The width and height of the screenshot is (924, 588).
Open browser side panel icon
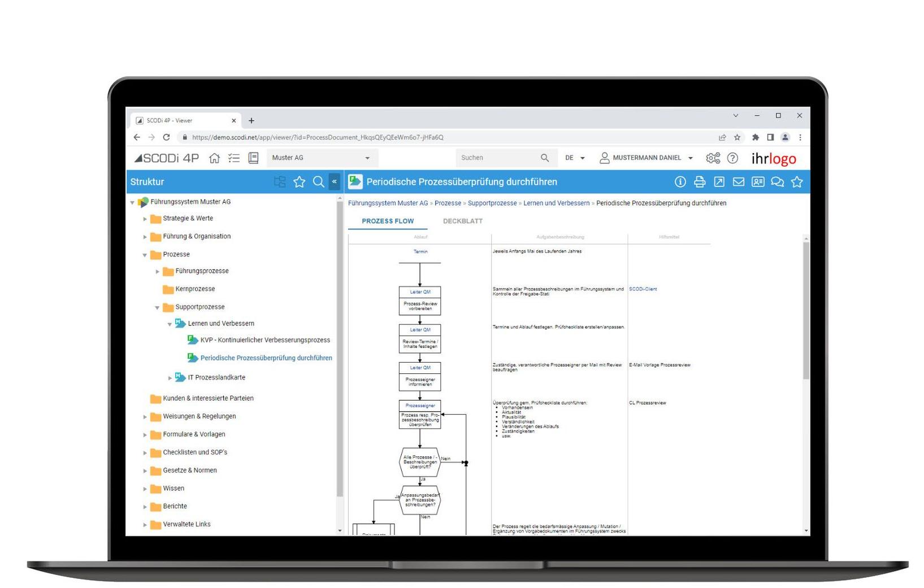click(x=770, y=137)
